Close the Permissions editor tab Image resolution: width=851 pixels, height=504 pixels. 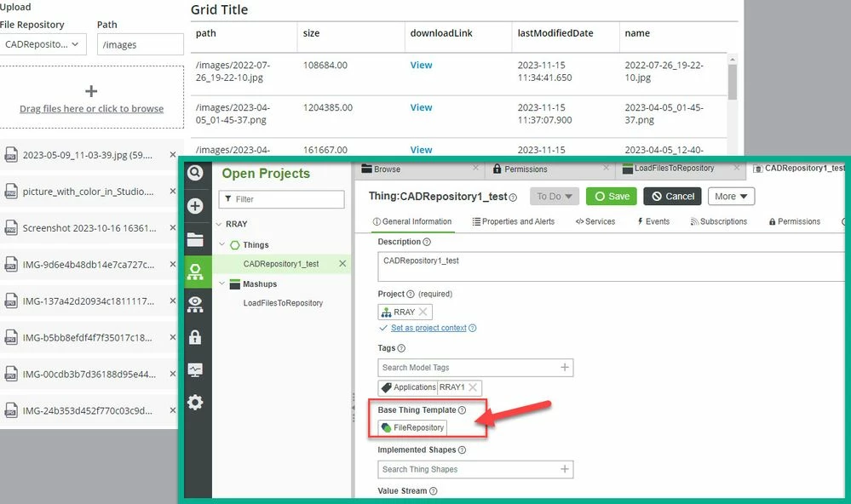607,169
